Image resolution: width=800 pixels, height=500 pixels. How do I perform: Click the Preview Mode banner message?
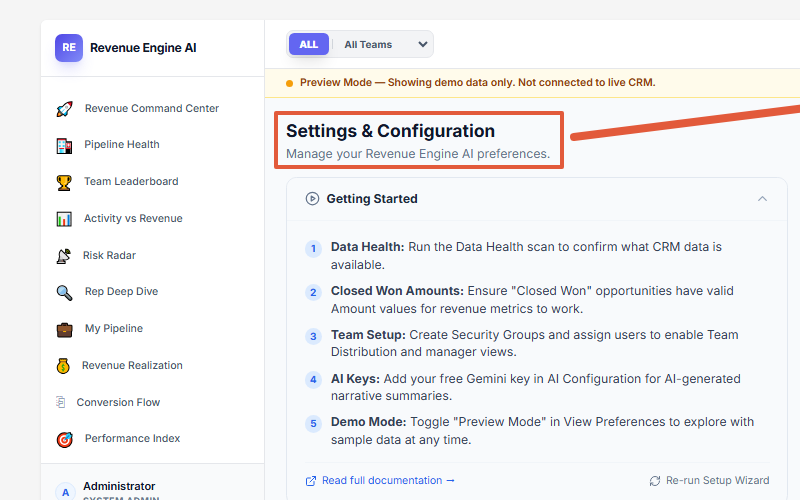(478, 83)
